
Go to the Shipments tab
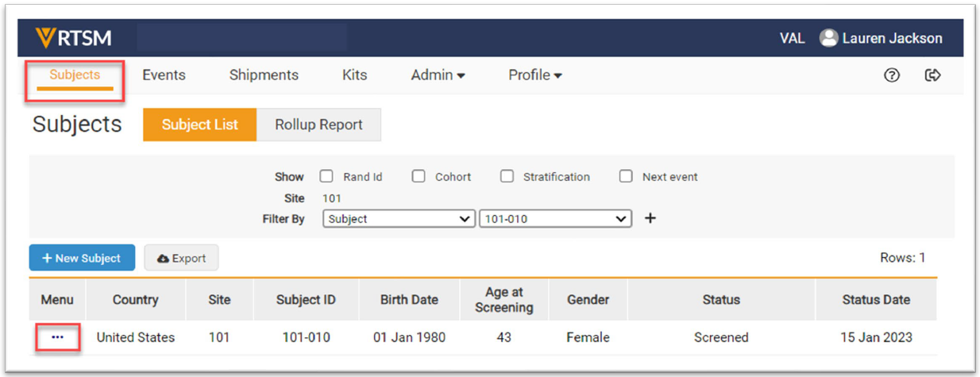[264, 75]
